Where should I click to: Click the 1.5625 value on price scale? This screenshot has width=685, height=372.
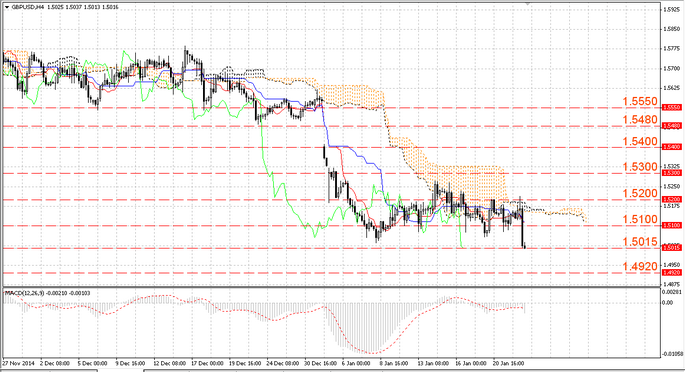(671, 88)
